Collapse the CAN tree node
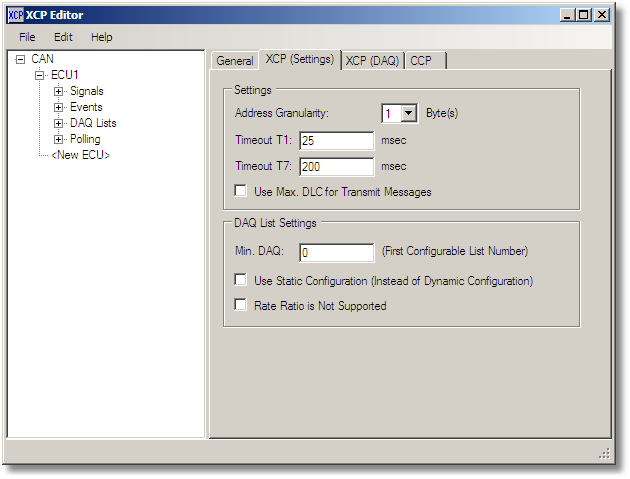This screenshot has width=630, height=479. click(x=20, y=60)
